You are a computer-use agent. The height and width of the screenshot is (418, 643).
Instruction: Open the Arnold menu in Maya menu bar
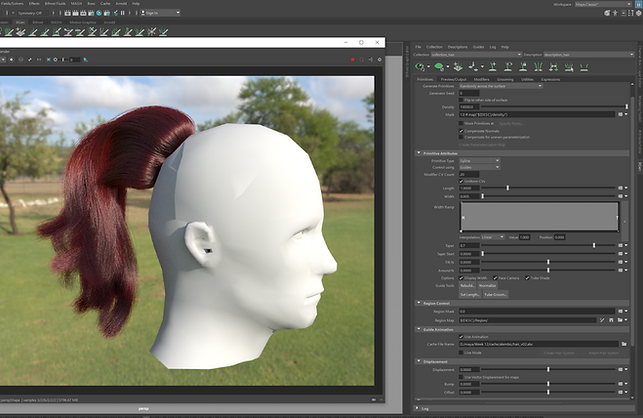(x=121, y=3)
